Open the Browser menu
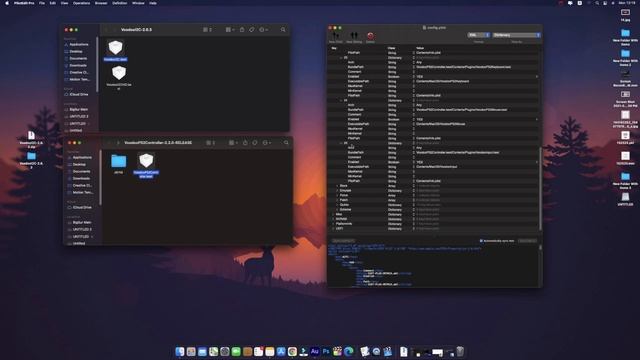This screenshot has width=640, height=360. point(101,3)
